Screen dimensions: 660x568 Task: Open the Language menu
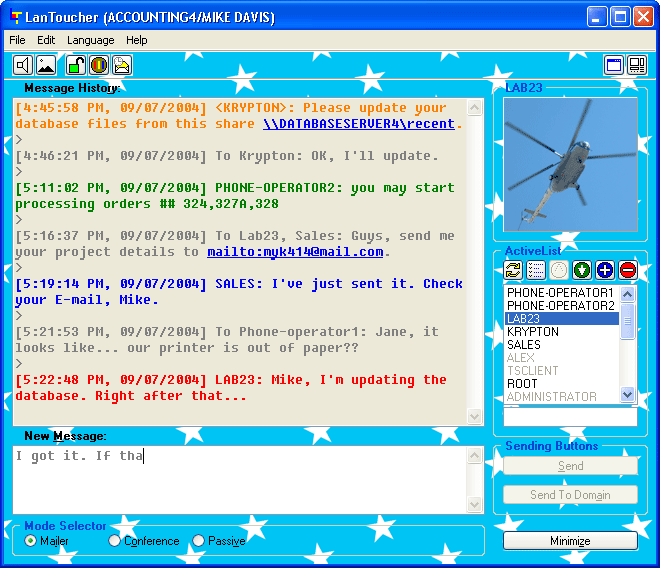pos(91,40)
